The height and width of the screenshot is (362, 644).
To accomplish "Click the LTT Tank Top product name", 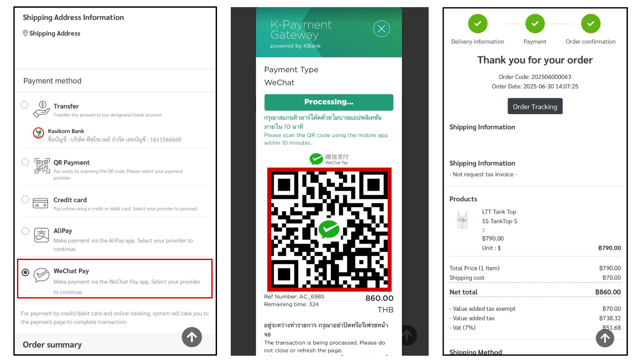I will coord(499,212).
